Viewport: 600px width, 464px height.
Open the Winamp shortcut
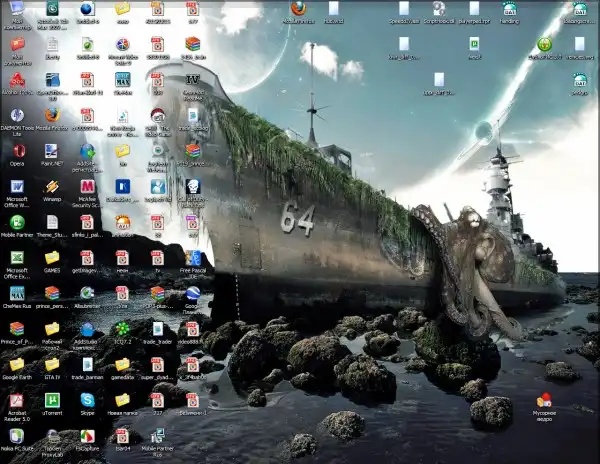coord(52,187)
